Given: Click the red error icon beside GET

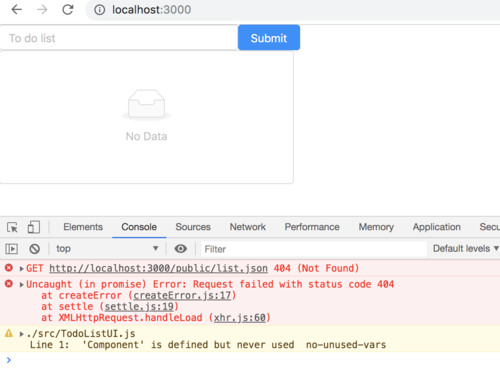Looking at the screenshot, I should pos(9,268).
